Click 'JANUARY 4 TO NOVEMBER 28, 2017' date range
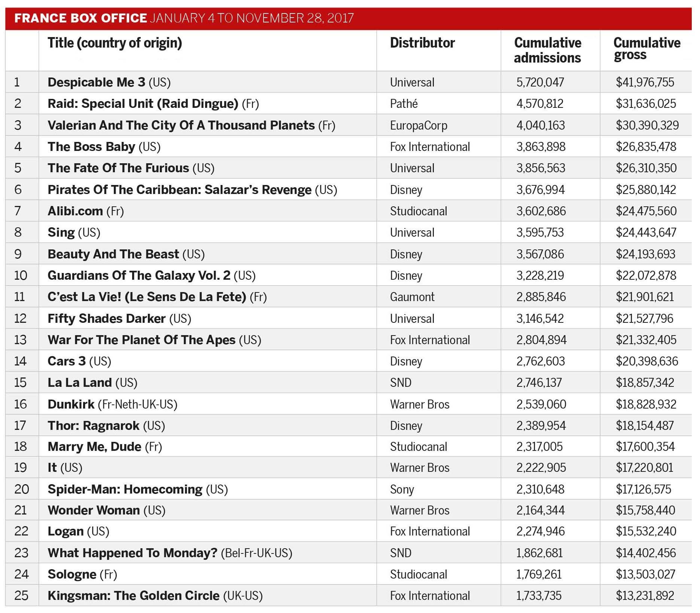700x613 pixels. click(x=252, y=18)
